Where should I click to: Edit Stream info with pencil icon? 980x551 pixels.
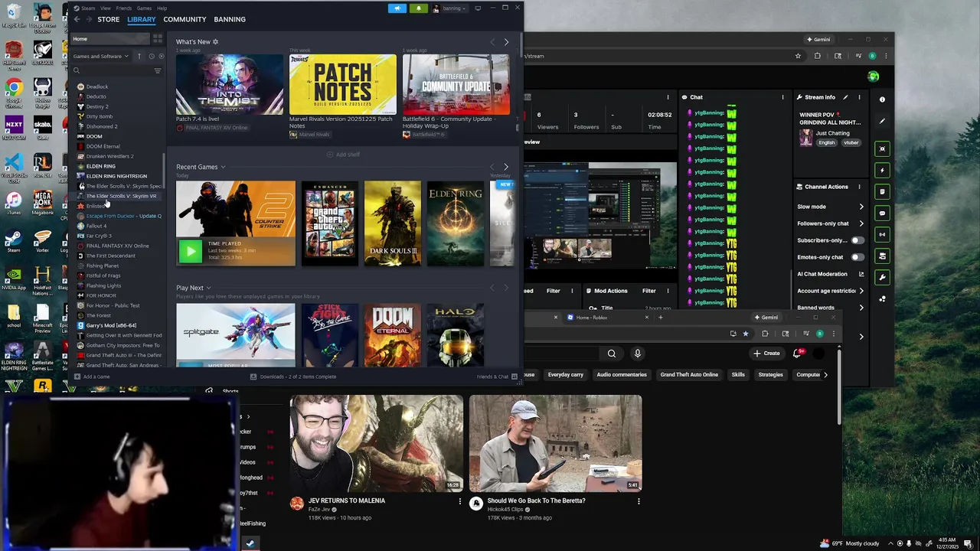[x=845, y=97]
